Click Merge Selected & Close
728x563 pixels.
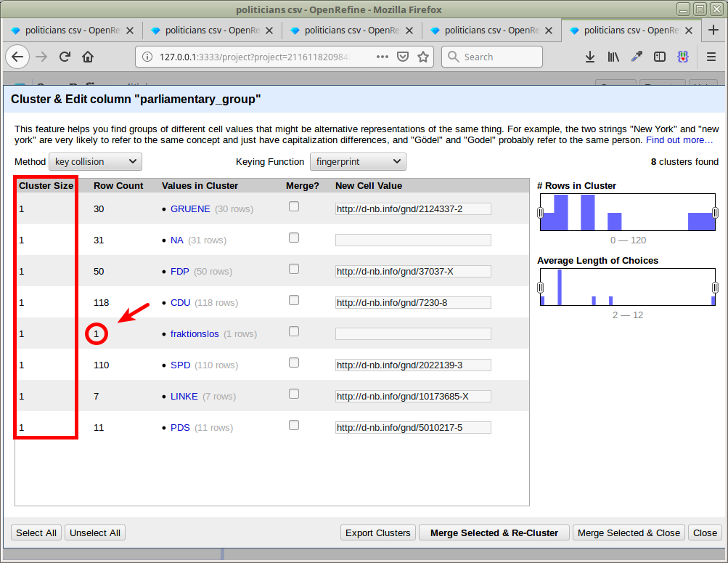click(x=629, y=532)
